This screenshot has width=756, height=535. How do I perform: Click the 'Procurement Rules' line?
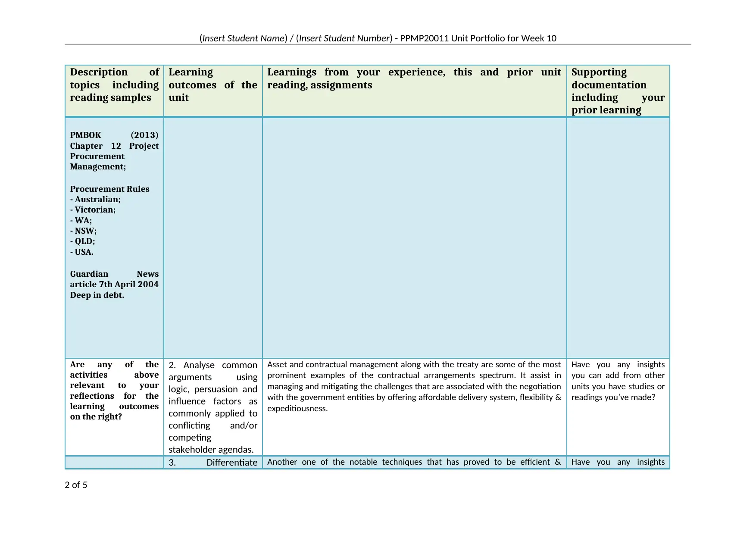point(109,189)
